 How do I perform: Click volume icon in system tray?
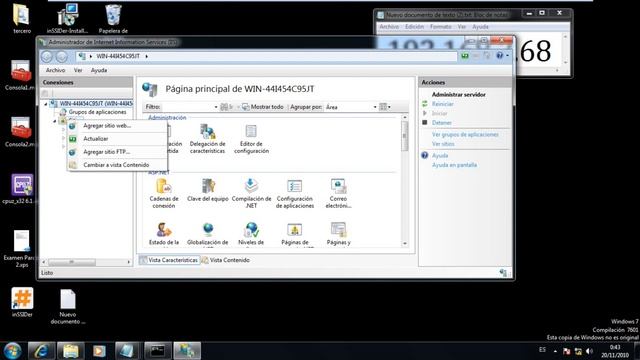(x=589, y=351)
